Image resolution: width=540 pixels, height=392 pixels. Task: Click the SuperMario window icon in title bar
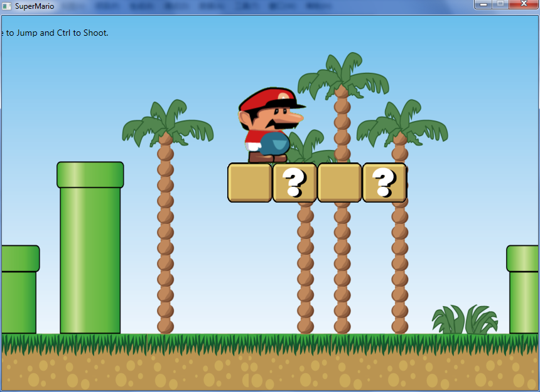[x=6, y=6]
